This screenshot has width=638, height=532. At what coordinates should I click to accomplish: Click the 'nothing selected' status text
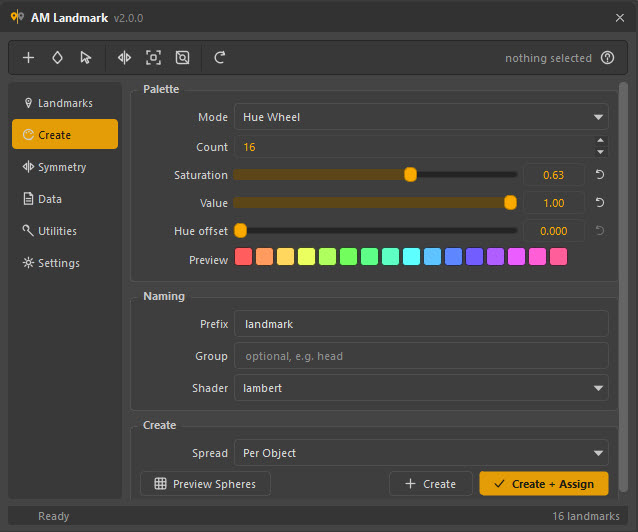pyautogui.click(x=548, y=58)
